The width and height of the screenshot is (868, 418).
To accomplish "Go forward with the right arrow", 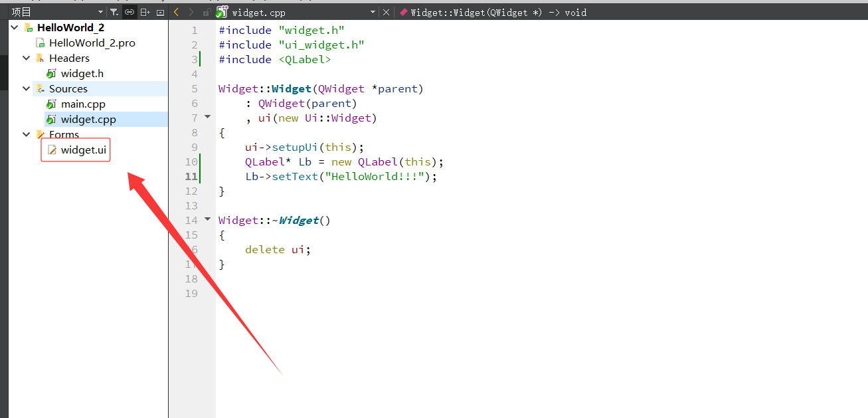I will pyautogui.click(x=191, y=12).
